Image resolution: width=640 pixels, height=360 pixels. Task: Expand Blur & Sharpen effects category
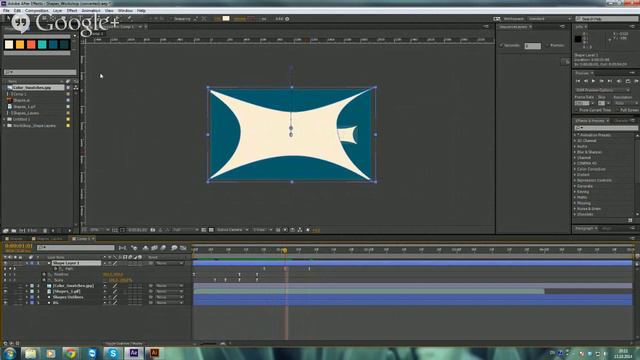575,152
